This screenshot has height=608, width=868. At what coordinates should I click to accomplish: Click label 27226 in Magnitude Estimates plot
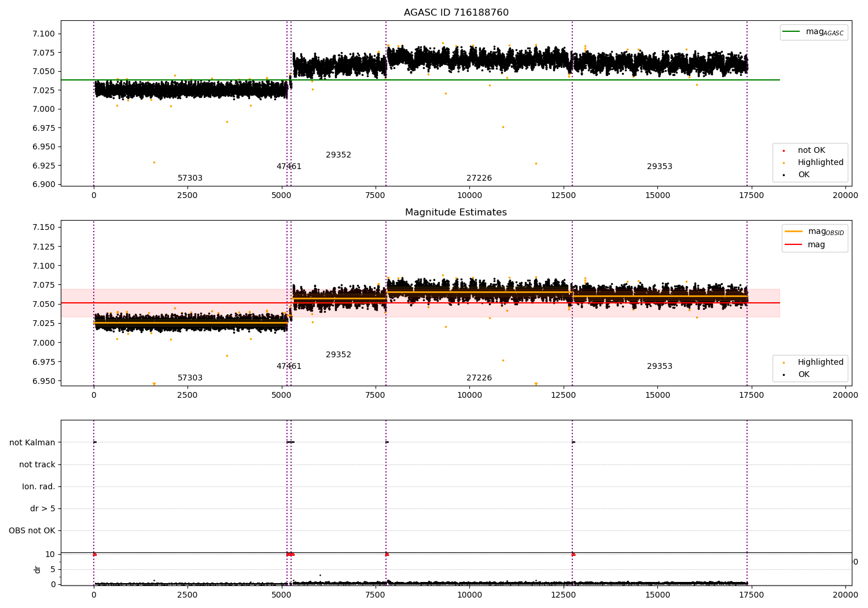479,378
